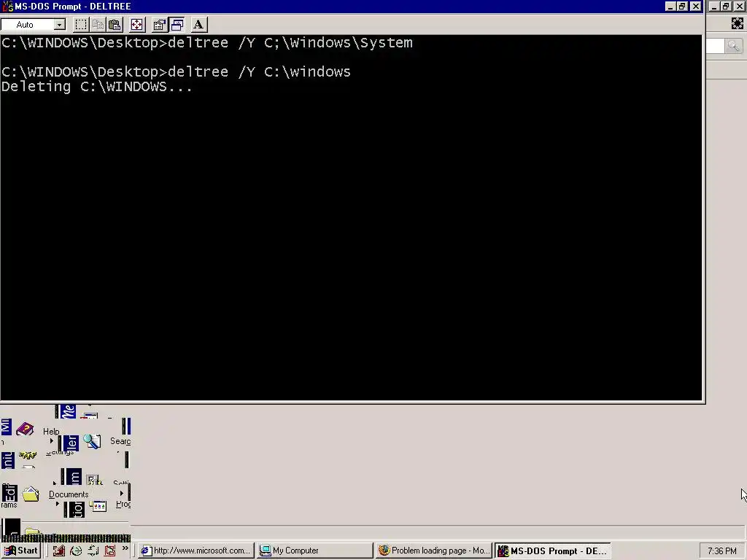Image resolution: width=747 pixels, height=560 pixels.
Task: Open the Auto font size dropdown
Action: click(x=59, y=25)
